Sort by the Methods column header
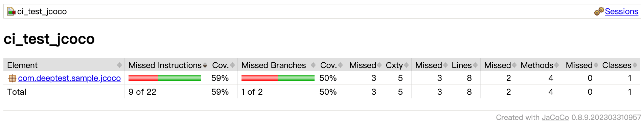The height and width of the screenshot is (126, 644). pos(539,65)
